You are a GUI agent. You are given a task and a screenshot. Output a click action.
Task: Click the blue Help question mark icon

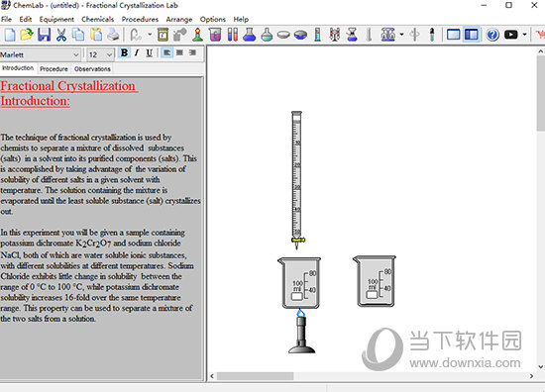(492, 35)
